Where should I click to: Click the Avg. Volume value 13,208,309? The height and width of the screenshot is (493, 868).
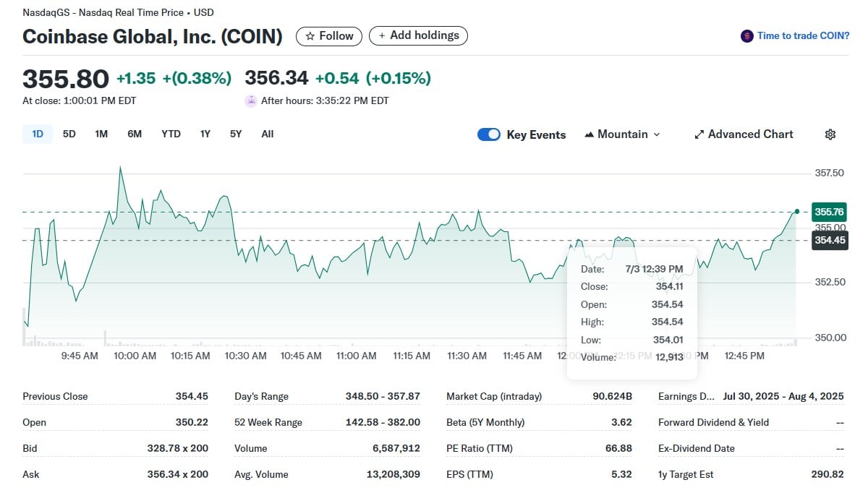(x=393, y=474)
